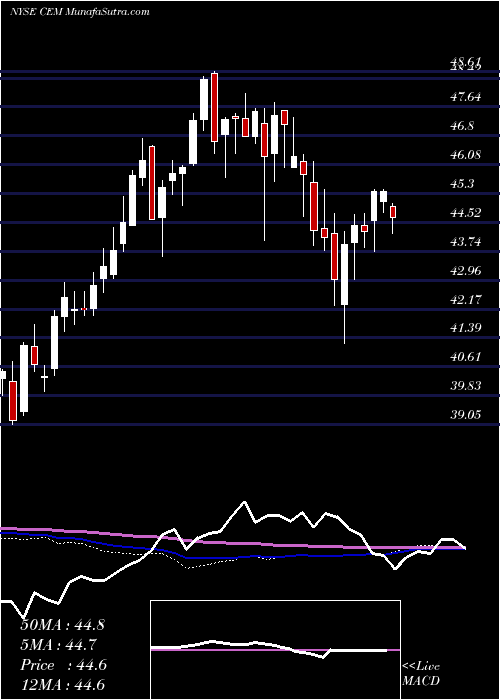
Task: Click the tallest red candle at the peak
Action: point(214,108)
